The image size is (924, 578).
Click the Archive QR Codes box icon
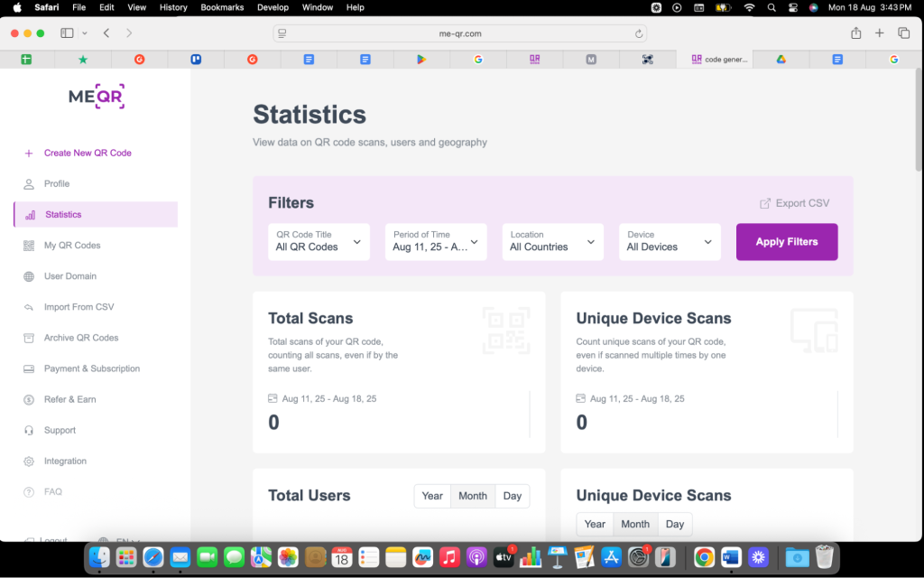coord(29,338)
